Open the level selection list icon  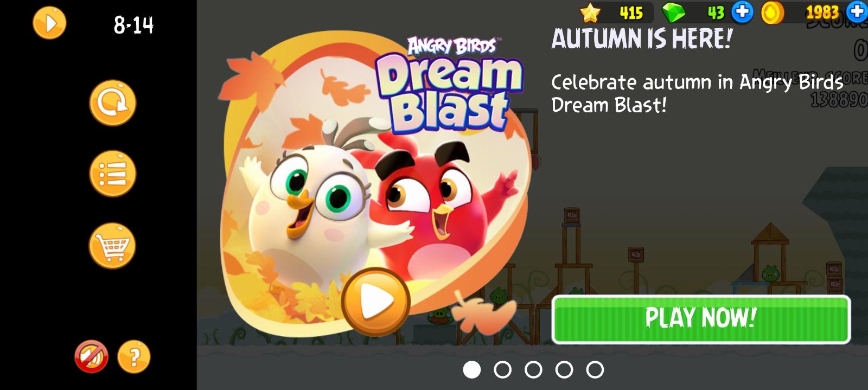(x=112, y=174)
